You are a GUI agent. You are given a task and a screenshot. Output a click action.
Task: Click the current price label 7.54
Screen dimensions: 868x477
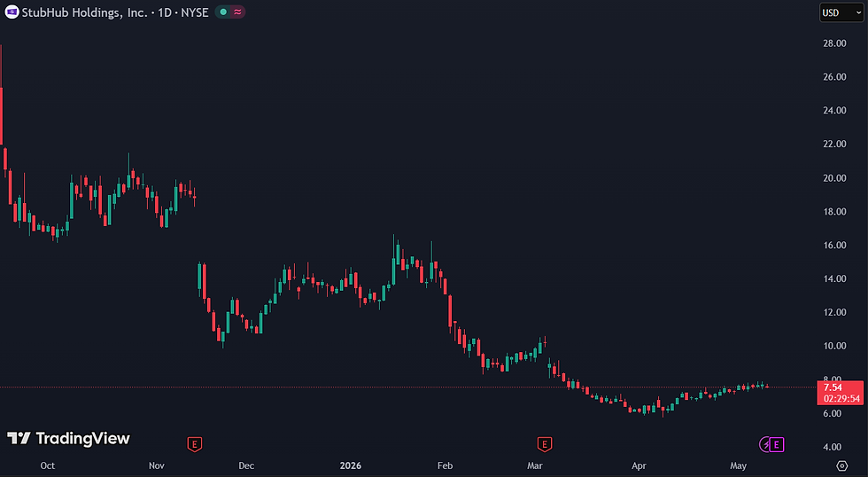833,387
